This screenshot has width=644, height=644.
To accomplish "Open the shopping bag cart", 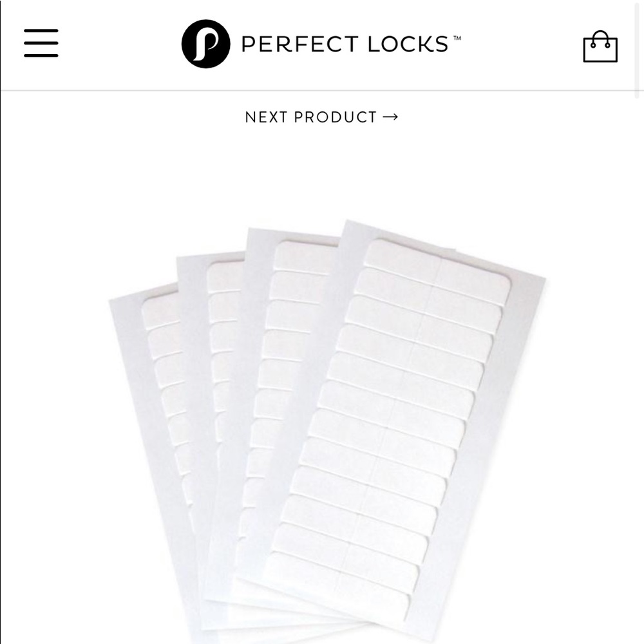I will (x=600, y=46).
